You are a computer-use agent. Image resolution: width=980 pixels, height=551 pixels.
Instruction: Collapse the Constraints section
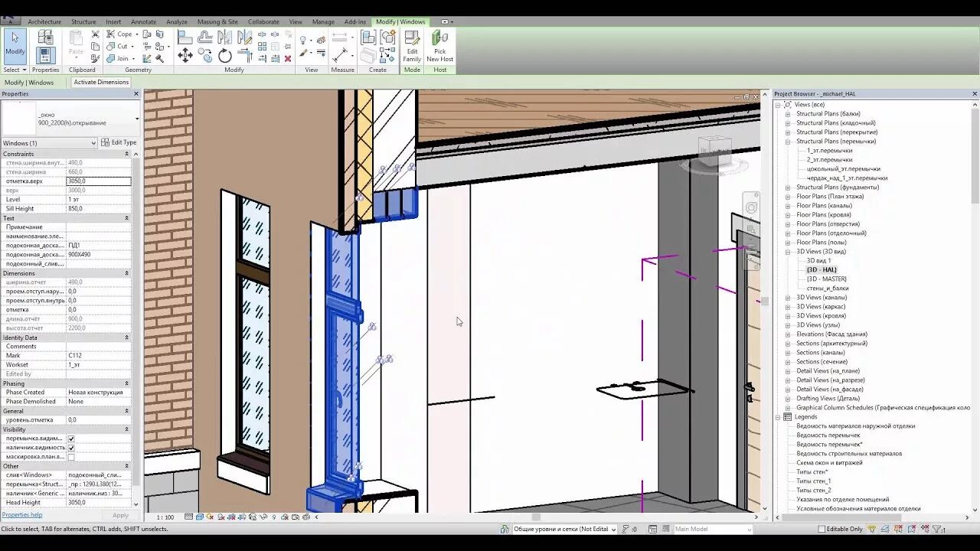(127, 154)
